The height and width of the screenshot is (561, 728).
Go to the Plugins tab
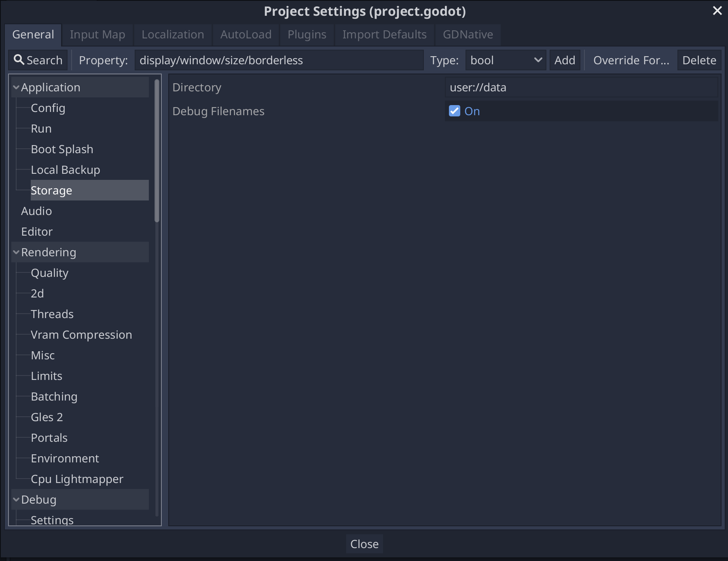(307, 35)
